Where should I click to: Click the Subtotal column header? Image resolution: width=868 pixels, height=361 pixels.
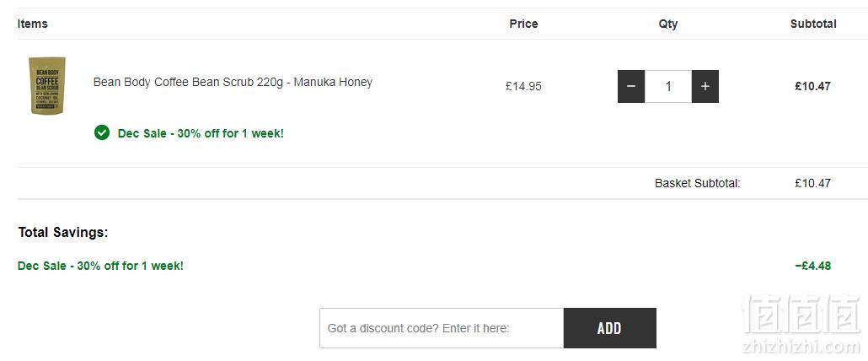click(x=813, y=24)
